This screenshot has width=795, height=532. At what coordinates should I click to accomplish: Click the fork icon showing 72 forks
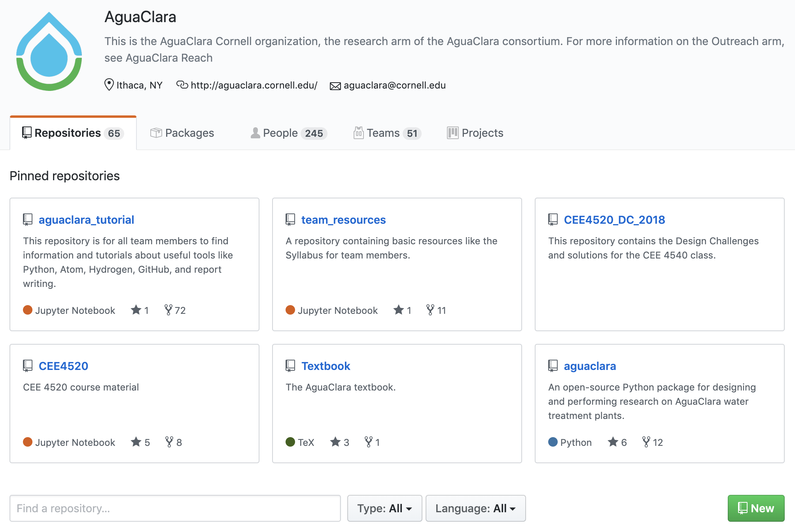point(168,310)
